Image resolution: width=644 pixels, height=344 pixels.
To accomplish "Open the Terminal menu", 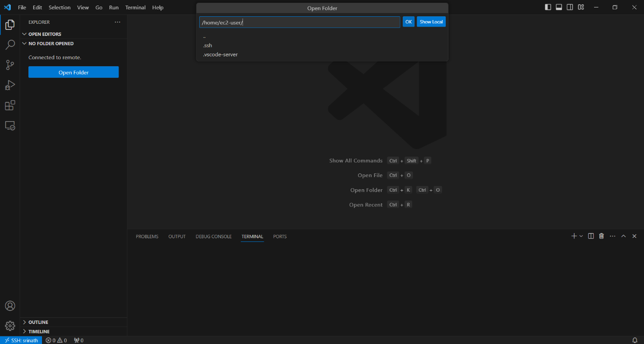I will (135, 7).
